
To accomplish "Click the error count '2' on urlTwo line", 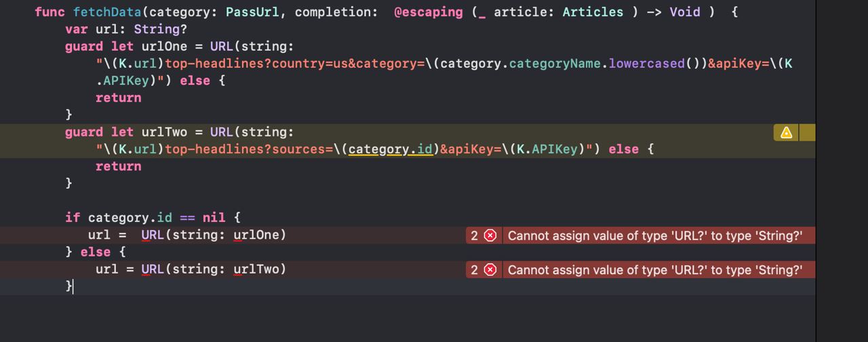I will click(475, 269).
